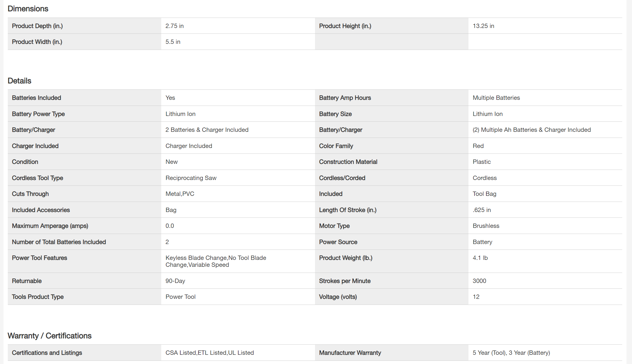
Task: Click the Length Of Stroke (in.) label
Action: pyautogui.click(x=348, y=210)
